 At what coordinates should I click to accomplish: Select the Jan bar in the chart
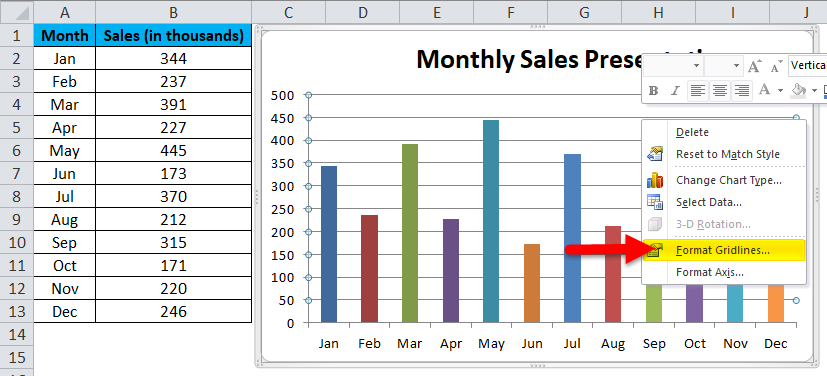tap(329, 244)
